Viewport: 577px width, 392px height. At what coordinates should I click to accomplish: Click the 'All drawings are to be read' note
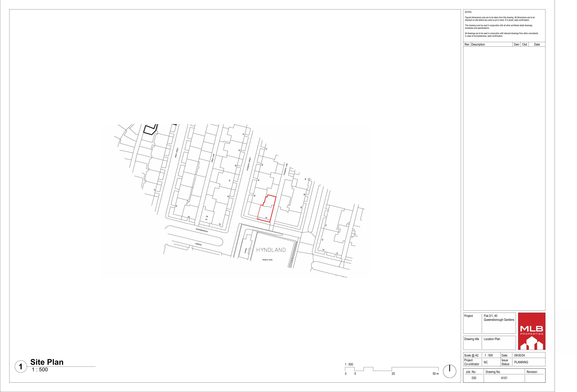click(x=501, y=35)
